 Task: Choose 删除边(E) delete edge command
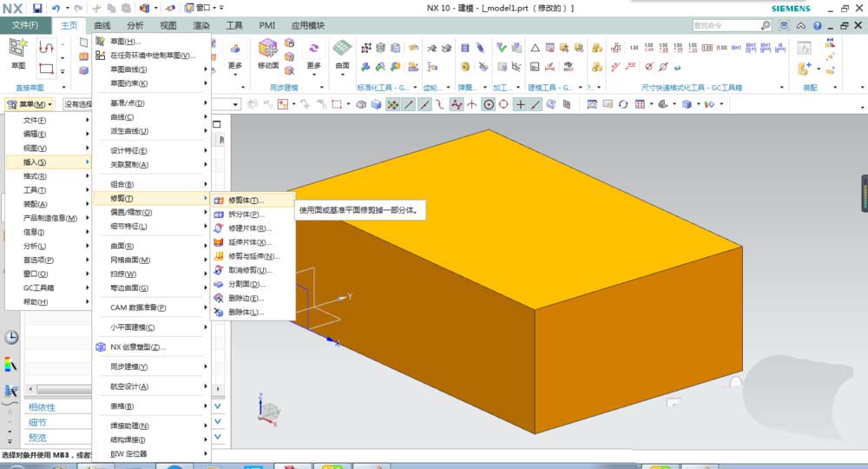pos(253,298)
